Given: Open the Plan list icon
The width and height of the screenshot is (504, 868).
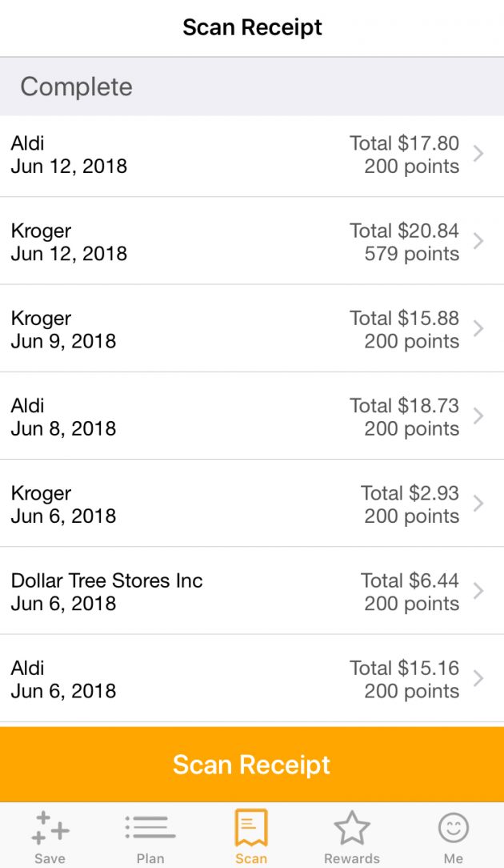Looking at the screenshot, I should pos(150,826).
